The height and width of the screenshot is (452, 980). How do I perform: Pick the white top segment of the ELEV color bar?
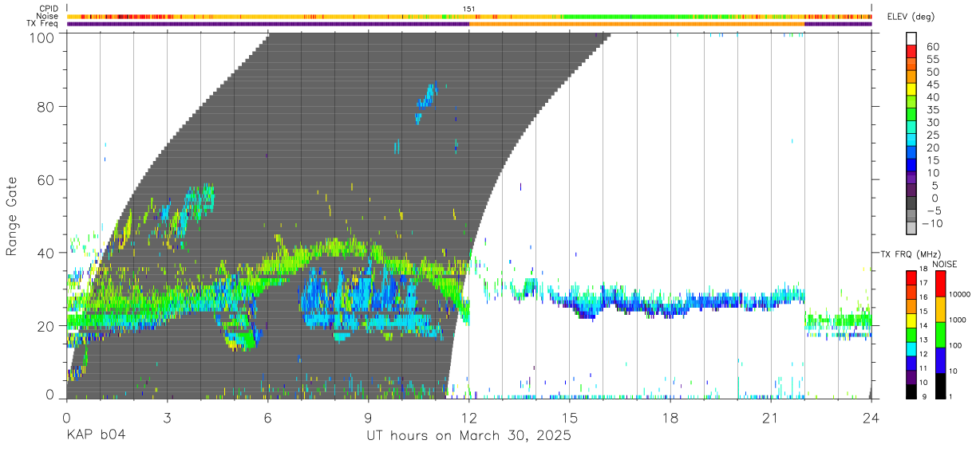pyautogui.click(x=911, y=39)
